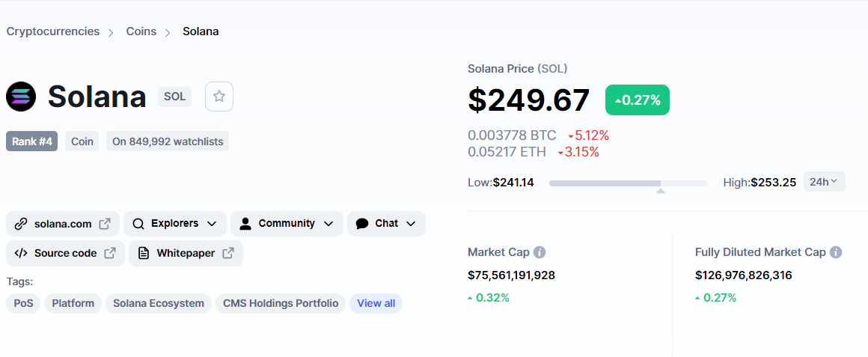Click the link chain icon beside solana.com

[x=20, y=224]
